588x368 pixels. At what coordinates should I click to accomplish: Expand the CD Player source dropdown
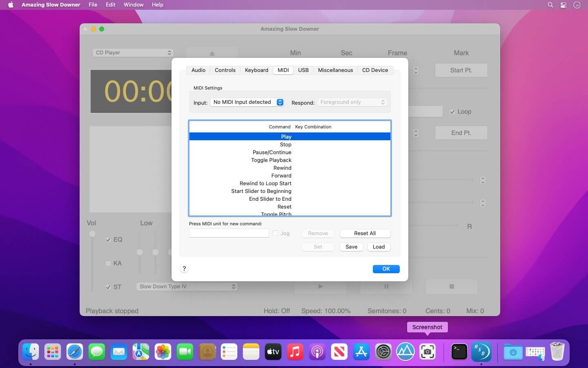point(133,53)
